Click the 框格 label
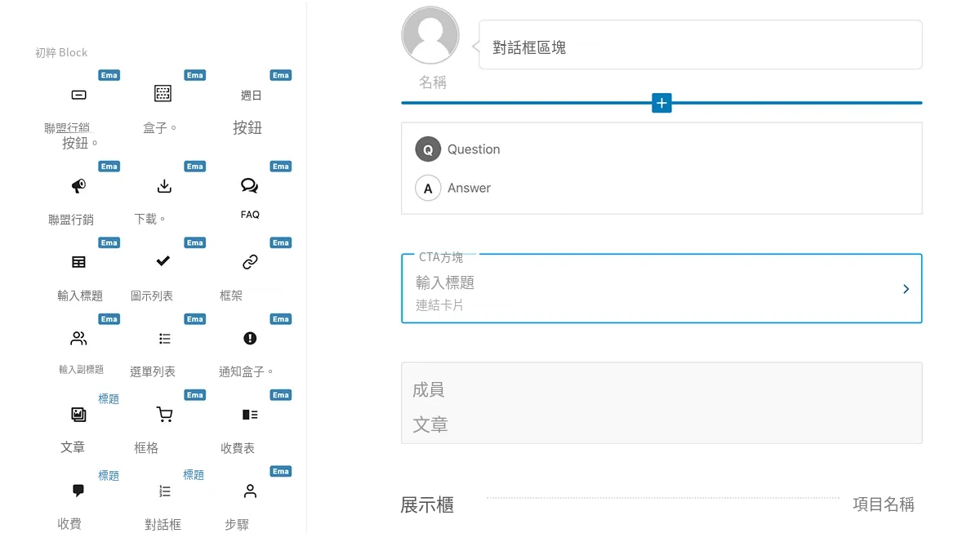The image size is (980, 551). point(146,448)
